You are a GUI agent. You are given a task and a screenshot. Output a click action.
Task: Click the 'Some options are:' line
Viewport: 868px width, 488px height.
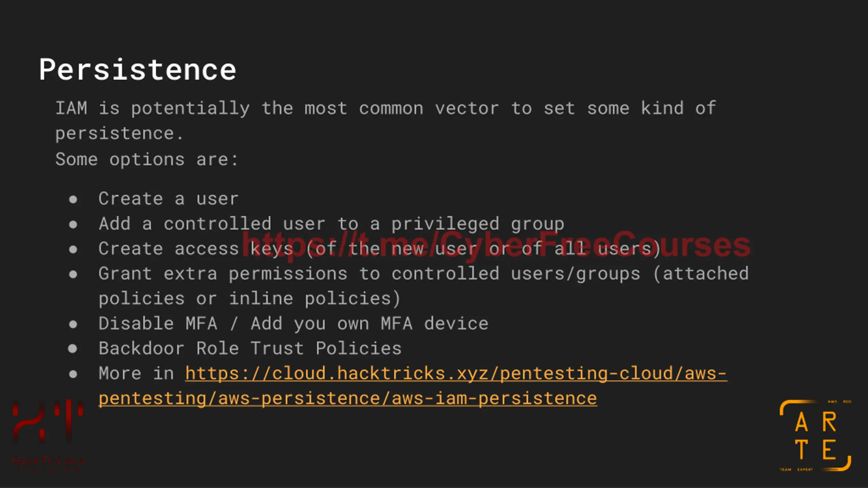(147, 159)
